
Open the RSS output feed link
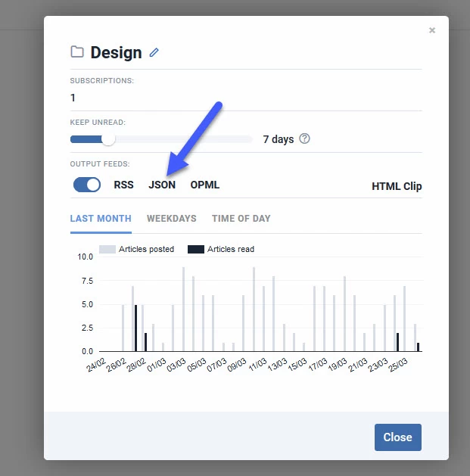[x=123, y=185]
